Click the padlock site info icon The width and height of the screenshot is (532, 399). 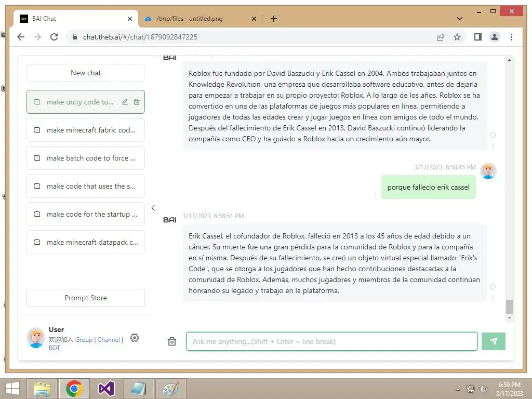click(x=75, y=37)
